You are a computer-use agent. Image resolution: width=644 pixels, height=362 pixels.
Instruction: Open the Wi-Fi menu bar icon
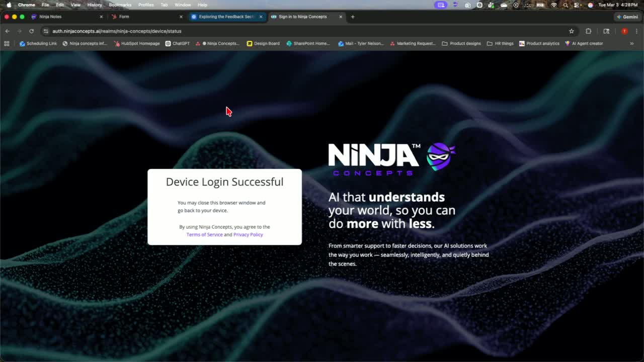[554, 5]
